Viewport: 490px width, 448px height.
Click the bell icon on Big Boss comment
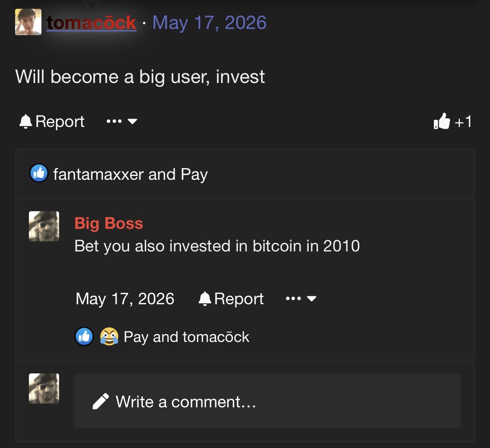(205, 298)
